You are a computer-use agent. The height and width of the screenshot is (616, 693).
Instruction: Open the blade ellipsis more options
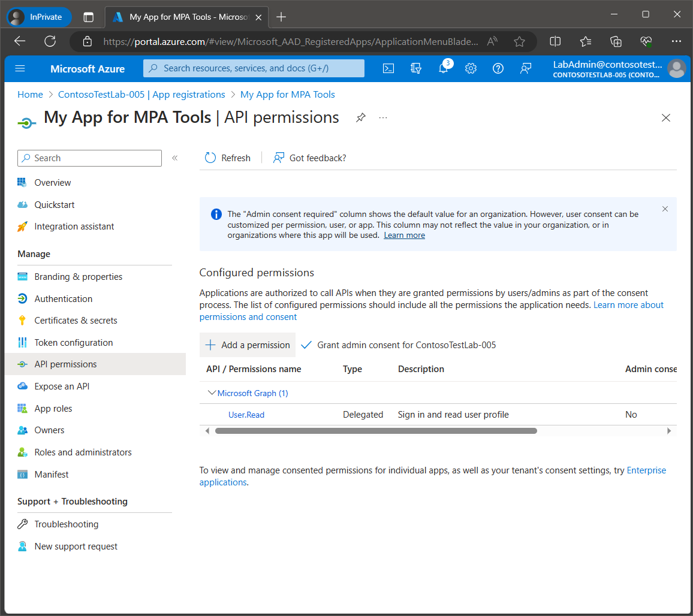(x=382, y=117)
